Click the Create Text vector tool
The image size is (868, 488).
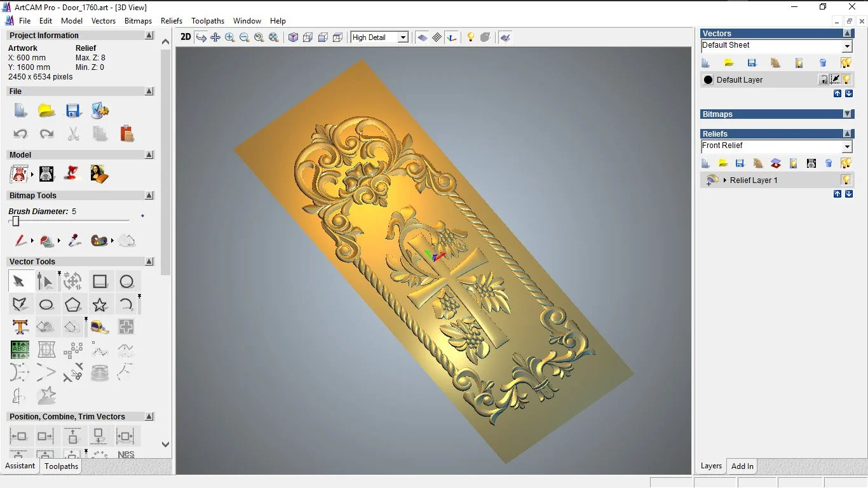pos(20,327)
